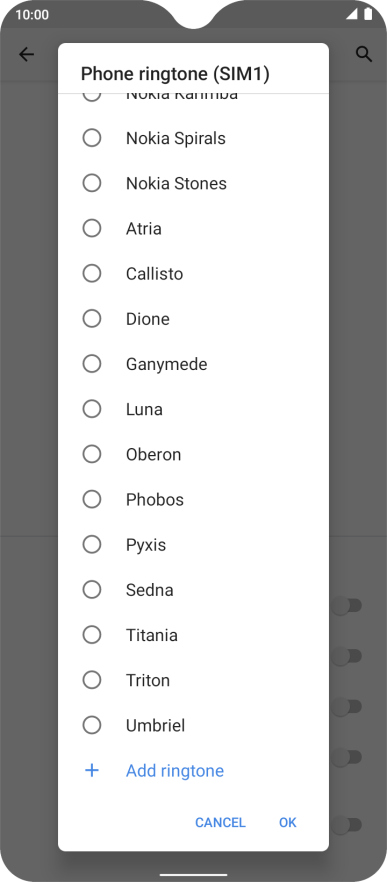Select Umbriel from the list

point(194,725)
